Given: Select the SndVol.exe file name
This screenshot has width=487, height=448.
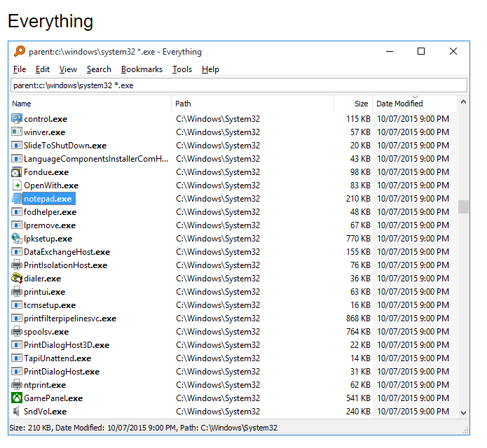Looking at the screenshot, I should coord(46,412).
